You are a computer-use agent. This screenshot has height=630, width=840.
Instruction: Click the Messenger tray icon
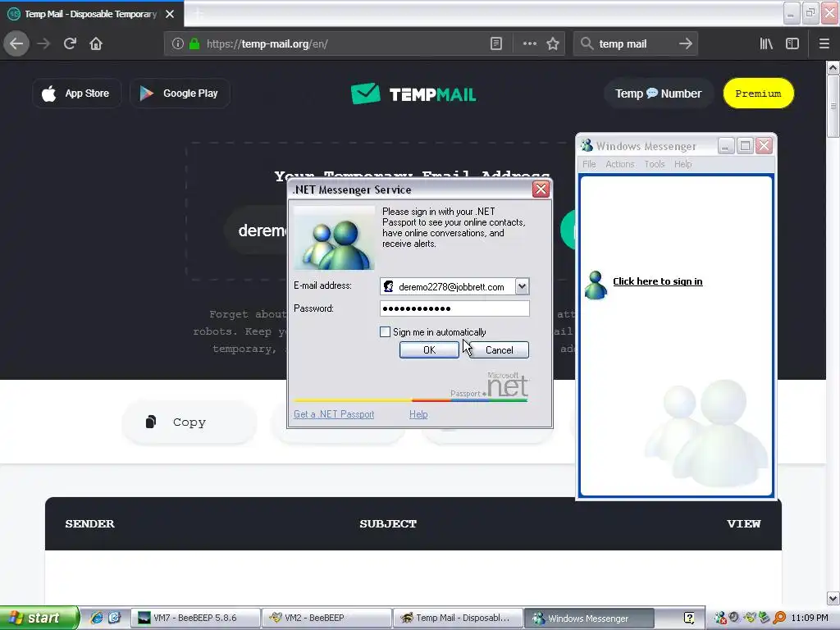[720, 618]
